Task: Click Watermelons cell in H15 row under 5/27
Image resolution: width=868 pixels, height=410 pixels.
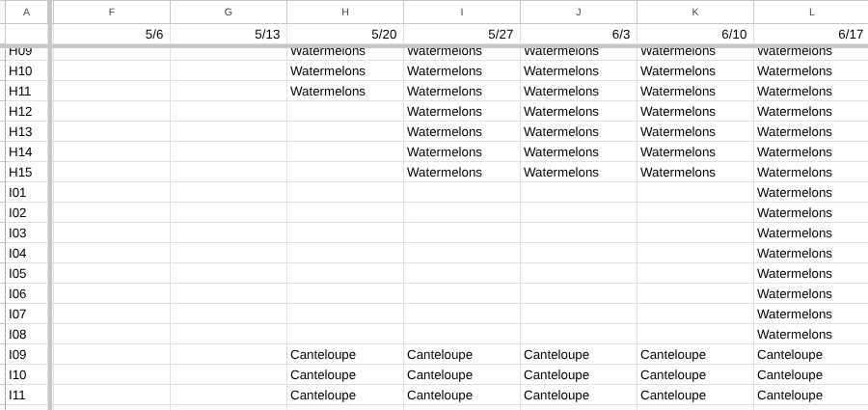Action: tap(462, 173)
